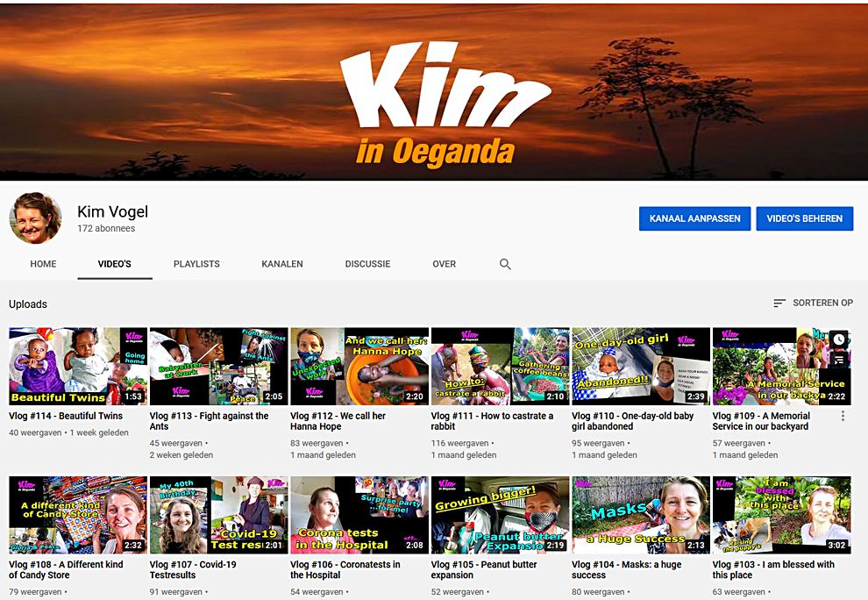Viewport: 868px width, 600px height.
Task: Play the 'I am blessed with this place' thumbnail
Action: (782, 515)
